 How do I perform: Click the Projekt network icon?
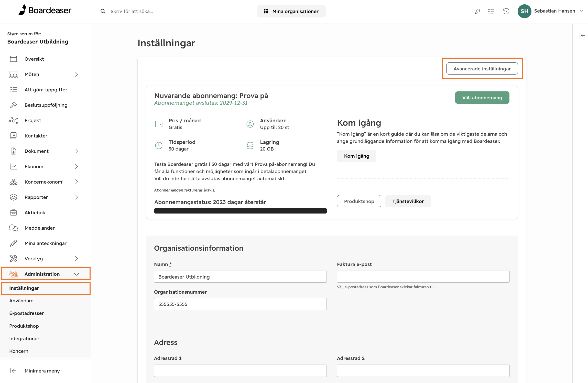(14, 120)
